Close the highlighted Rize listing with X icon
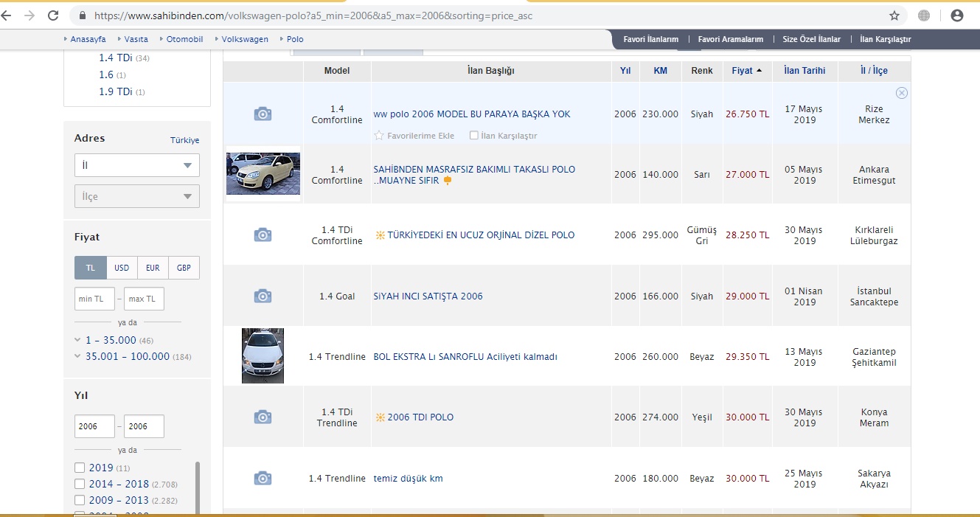The width and height of the screenshot is (980, 517). pos(901,93)
